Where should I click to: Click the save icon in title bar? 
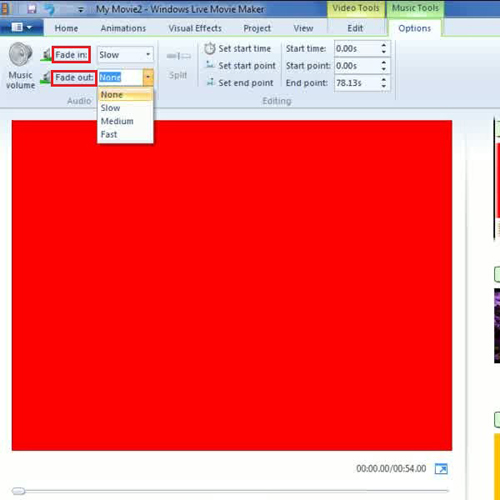[x=32, y=9]
